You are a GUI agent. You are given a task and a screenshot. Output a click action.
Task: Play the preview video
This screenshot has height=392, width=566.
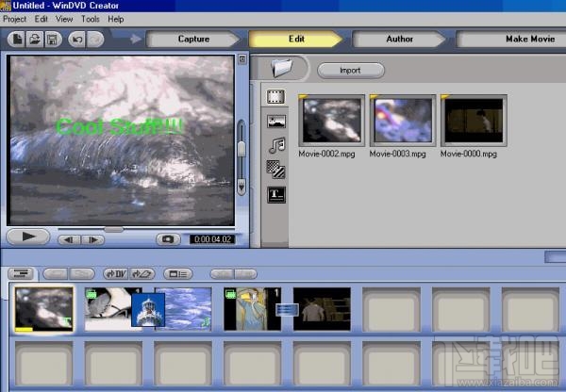(28, 237)
